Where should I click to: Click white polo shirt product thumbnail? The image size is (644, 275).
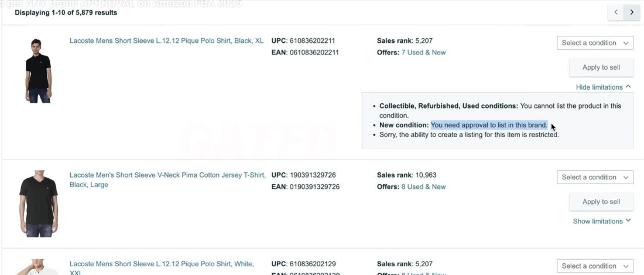pyautogui.click(x=39, y=267)
